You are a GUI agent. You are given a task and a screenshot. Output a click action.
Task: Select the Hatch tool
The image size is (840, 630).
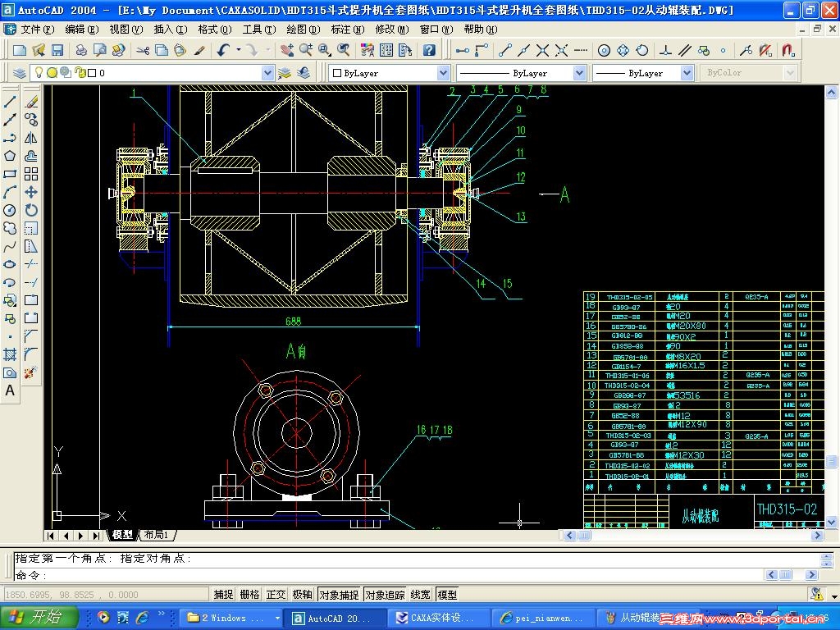[10, 354]
